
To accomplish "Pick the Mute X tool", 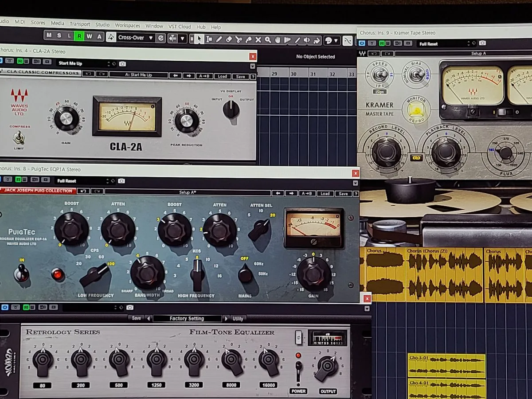I will tap(258, 40).
